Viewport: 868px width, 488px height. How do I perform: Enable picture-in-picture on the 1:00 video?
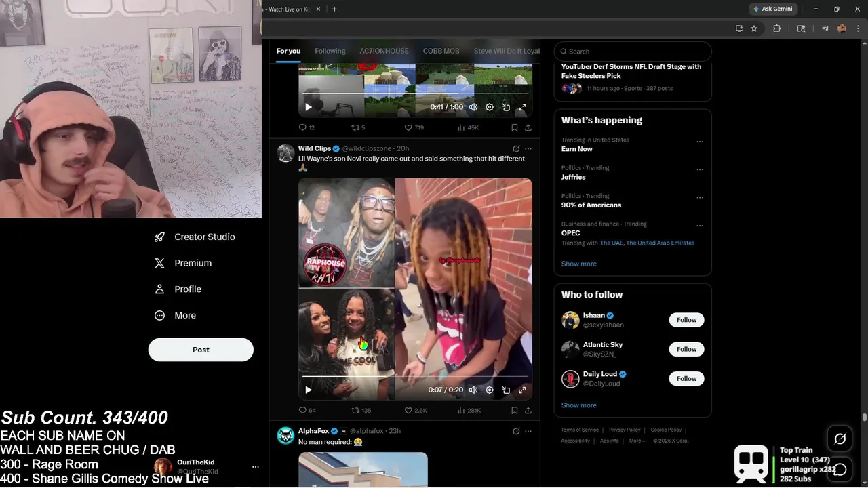[x=506, y=107]
